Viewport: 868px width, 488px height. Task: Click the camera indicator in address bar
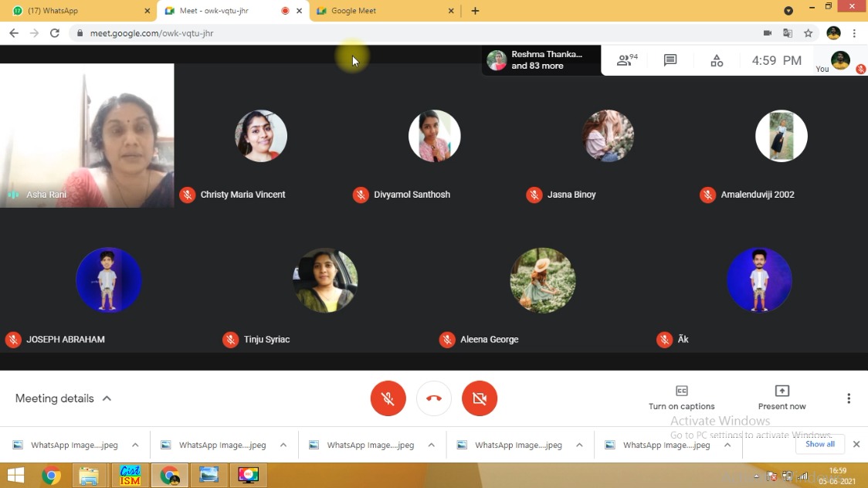[x=767, y=33]
